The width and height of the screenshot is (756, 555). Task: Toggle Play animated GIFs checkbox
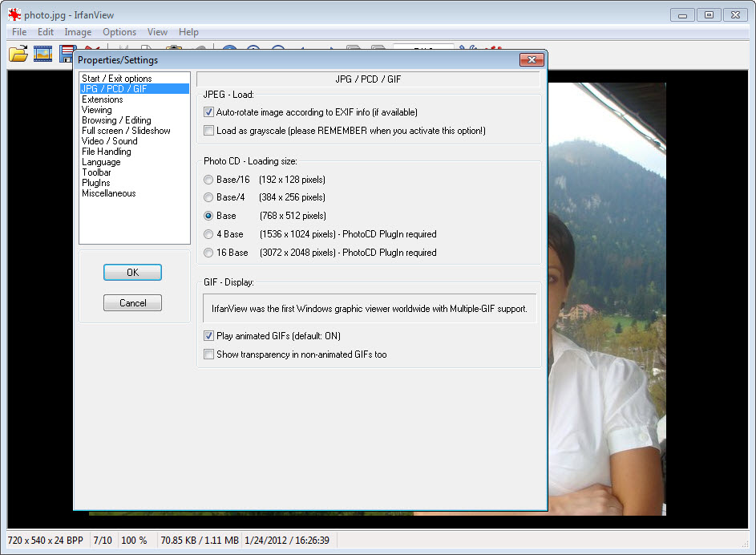click(208, 336)
